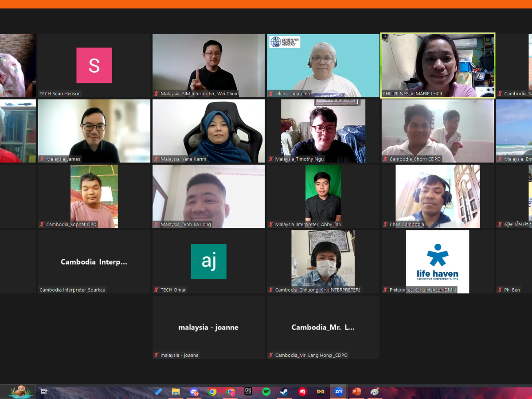
Task: Click muted mic icon on Malaysia_James tile
Action: point(42,159)
